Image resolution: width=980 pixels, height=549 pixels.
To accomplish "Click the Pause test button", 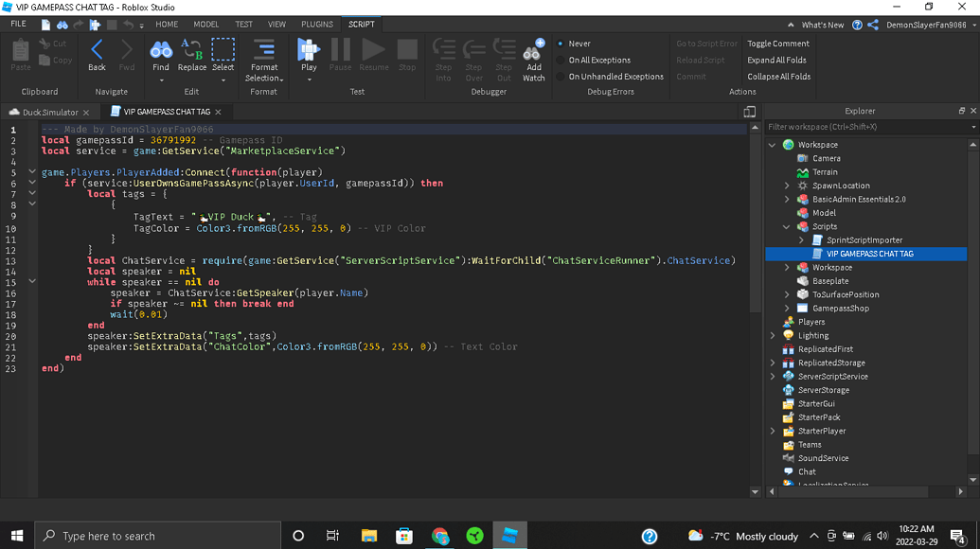I will [341, 49].
